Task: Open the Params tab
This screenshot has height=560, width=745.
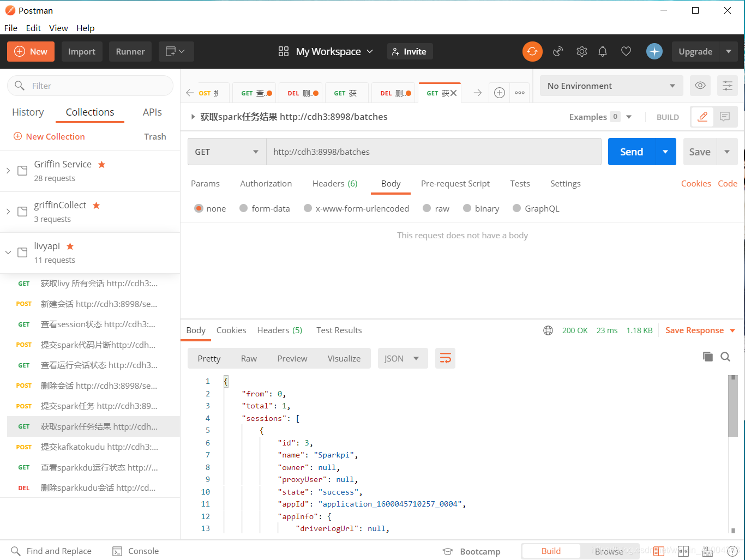Action: [205, 183]
